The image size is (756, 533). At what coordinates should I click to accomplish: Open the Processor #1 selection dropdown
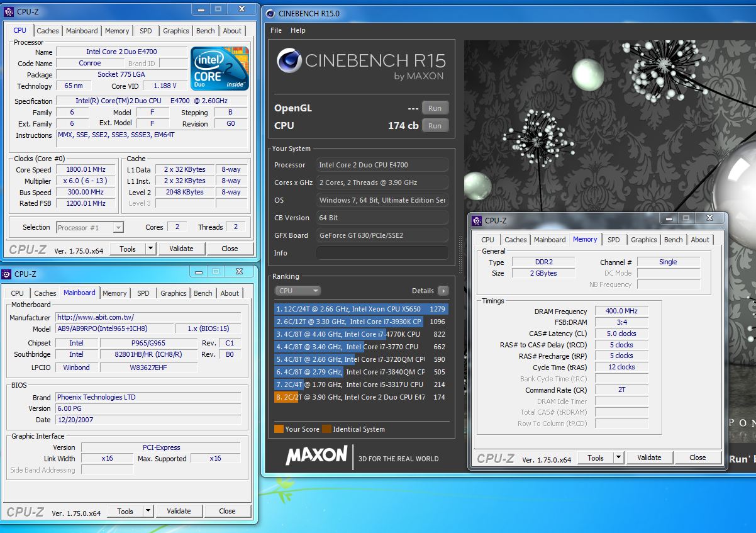(90, 227)
